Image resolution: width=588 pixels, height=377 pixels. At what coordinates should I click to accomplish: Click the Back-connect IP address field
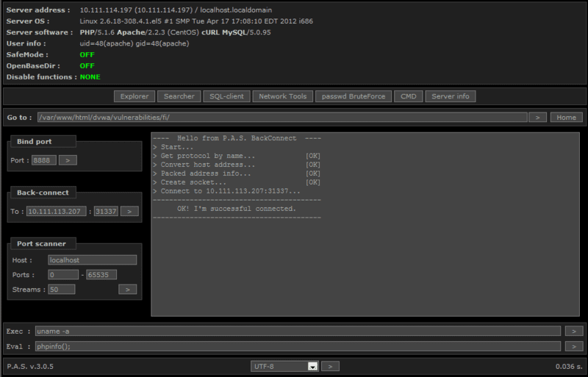coord(56,212)
